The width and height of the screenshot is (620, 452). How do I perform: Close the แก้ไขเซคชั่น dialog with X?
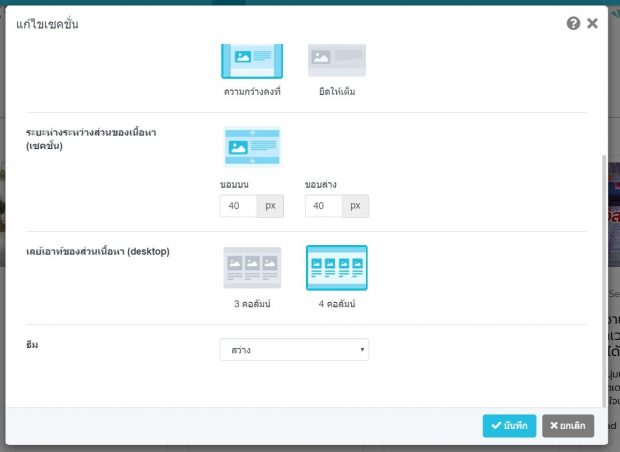point(593,23)
